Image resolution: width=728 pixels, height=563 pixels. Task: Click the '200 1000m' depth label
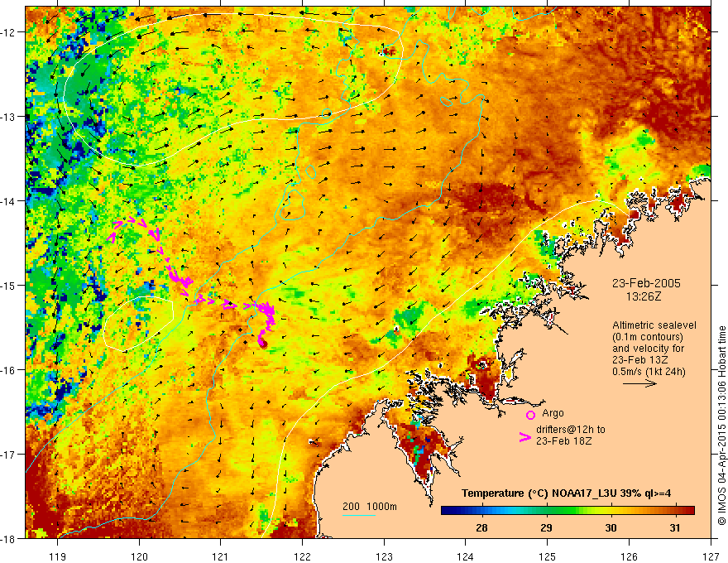pyautogui.click(x=370, y=507)
